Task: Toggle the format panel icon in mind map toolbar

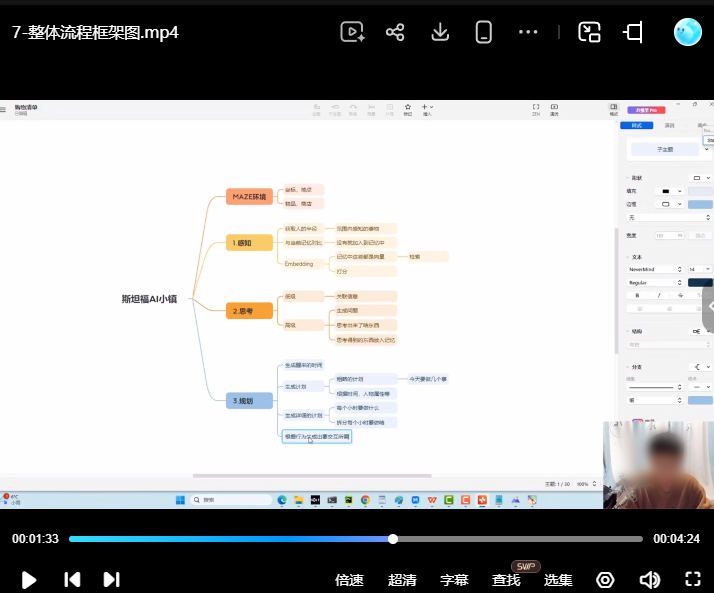Action: [613, 109]
